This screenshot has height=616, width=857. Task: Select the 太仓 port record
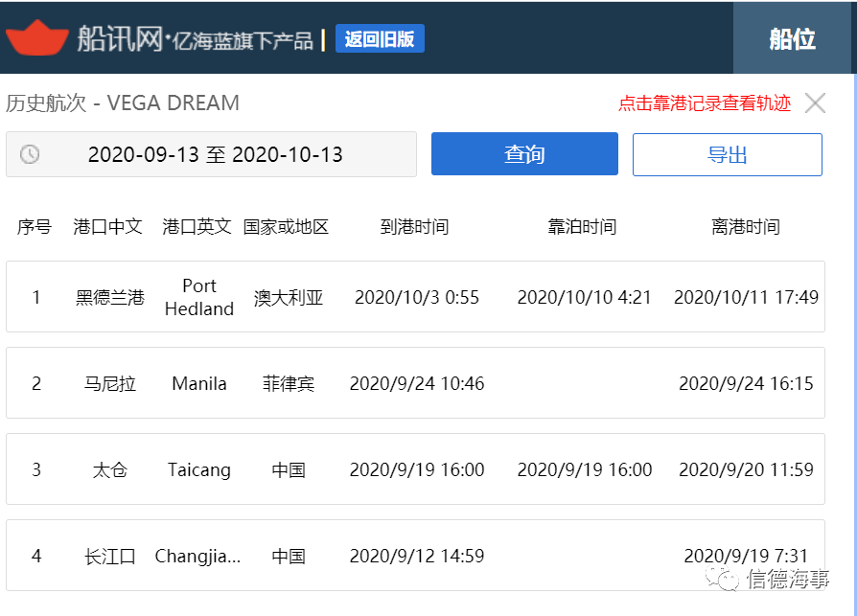click(415, 469)
